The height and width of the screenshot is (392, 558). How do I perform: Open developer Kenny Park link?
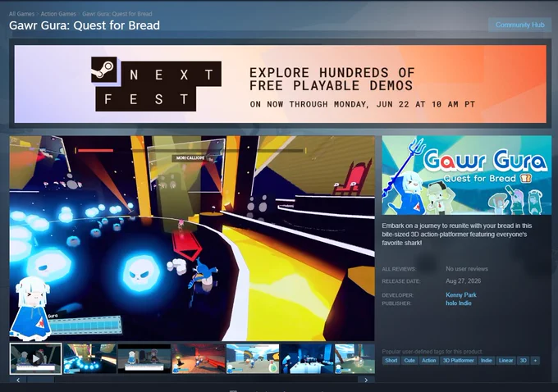[461, 295]
